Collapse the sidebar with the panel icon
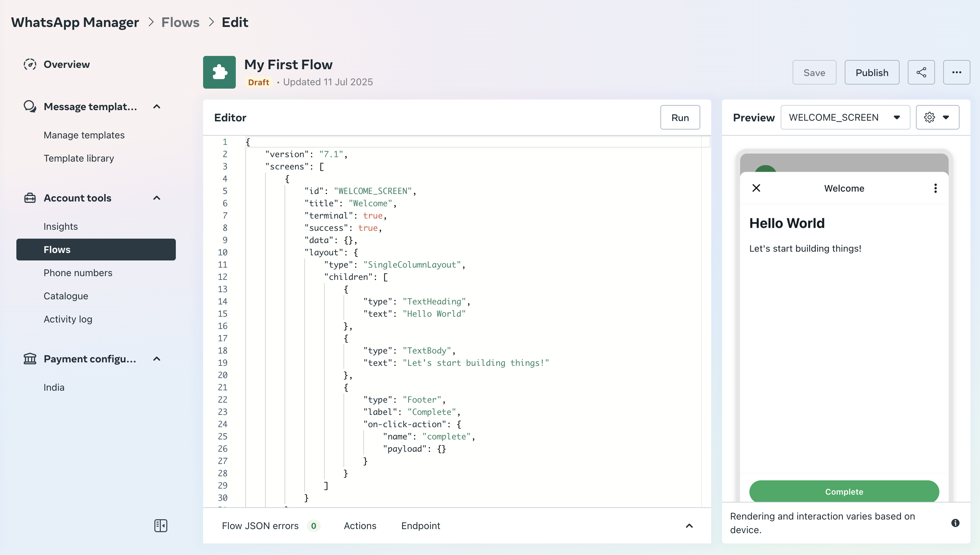The image size is (980, 555). [x=160, y=526]
